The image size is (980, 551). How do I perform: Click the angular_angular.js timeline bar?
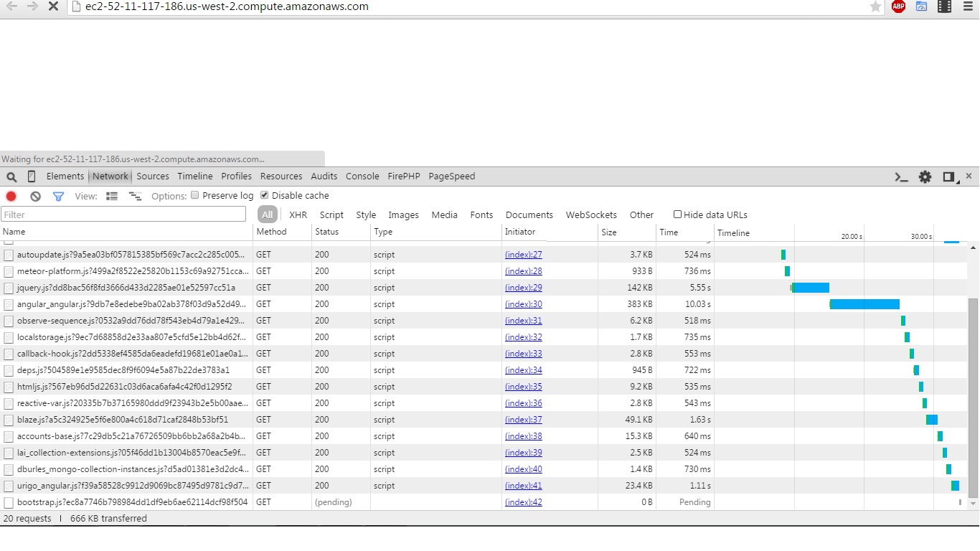pos(864,304)
